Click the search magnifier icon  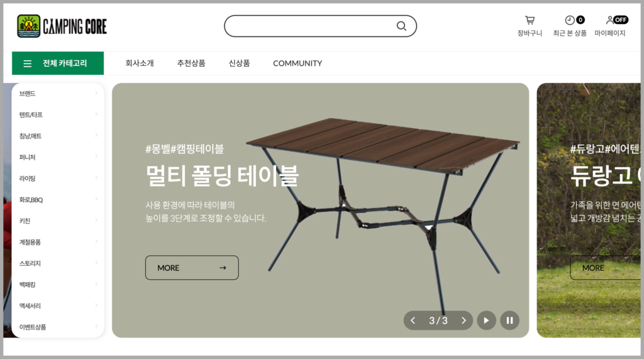(x=401, y=26)
